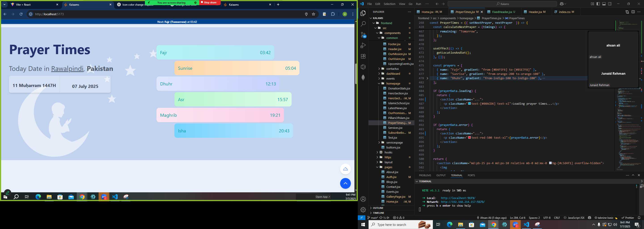
Task: Go forward with VS Code navigation arrow
Action: [443, 4]
